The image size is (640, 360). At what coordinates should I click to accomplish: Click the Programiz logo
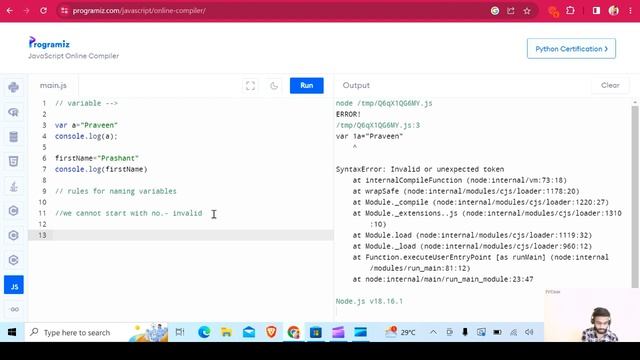[x=49, y=42]
